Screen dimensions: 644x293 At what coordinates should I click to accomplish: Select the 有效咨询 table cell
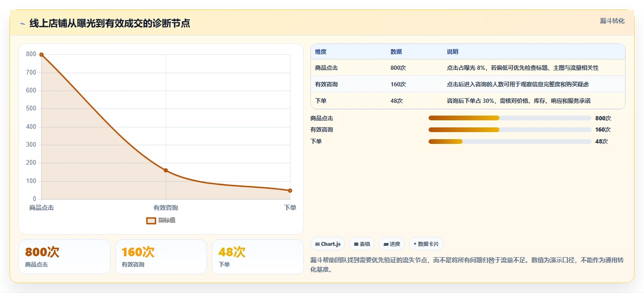click(326, 84)
